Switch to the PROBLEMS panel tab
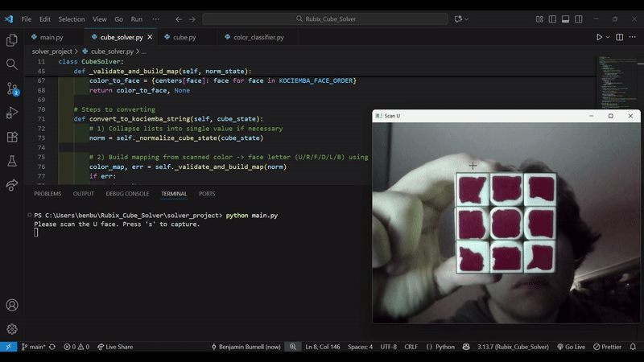The height and width of the screenshot is (362, 644). [47, 194]
